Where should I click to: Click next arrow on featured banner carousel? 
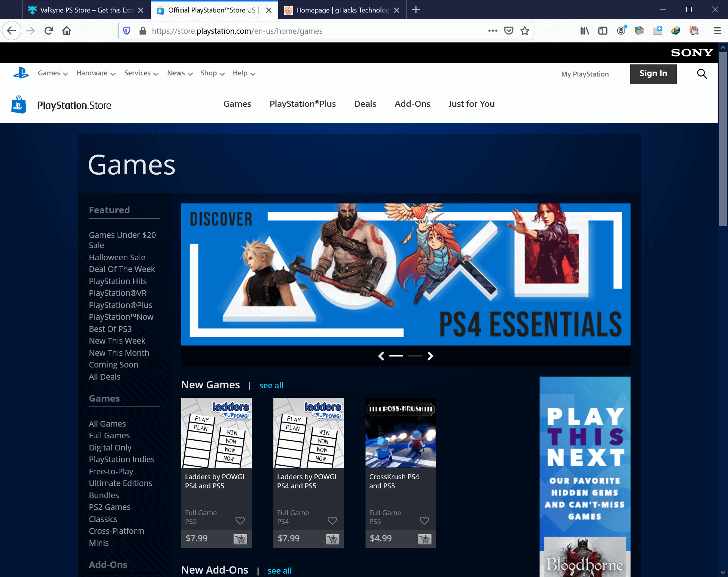[x=430, y=356]
